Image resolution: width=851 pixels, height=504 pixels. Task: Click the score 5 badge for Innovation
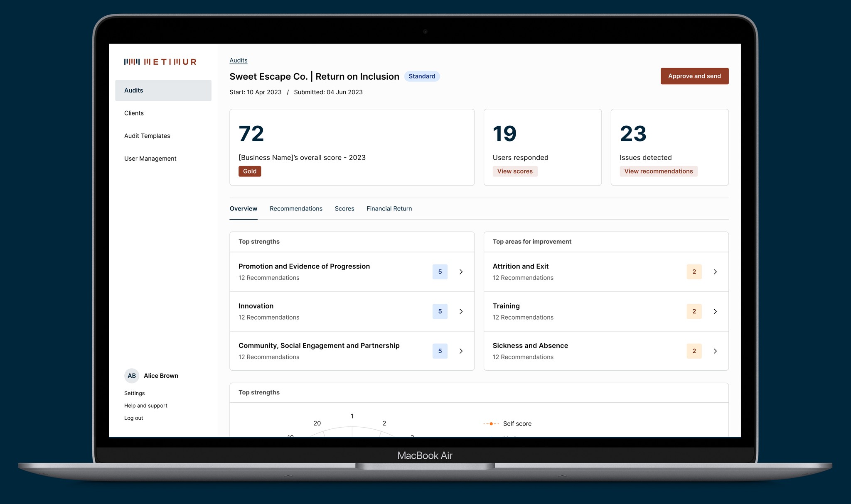(440, 311)
